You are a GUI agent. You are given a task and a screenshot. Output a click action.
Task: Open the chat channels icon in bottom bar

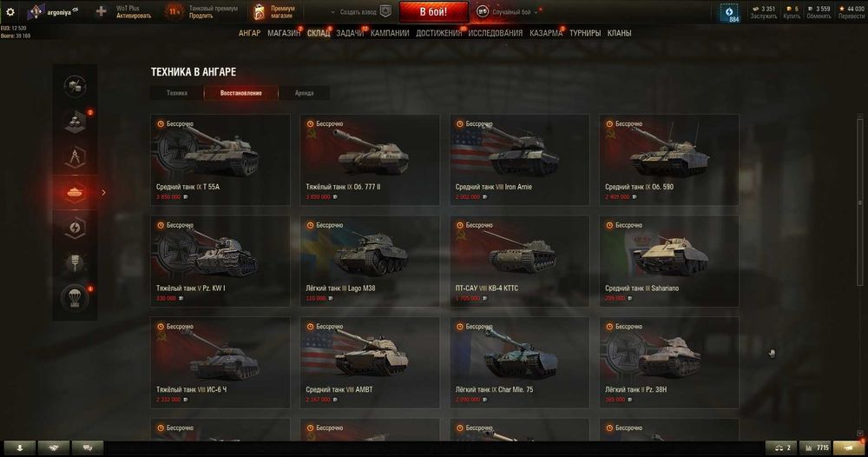click(x=88, y=447)
